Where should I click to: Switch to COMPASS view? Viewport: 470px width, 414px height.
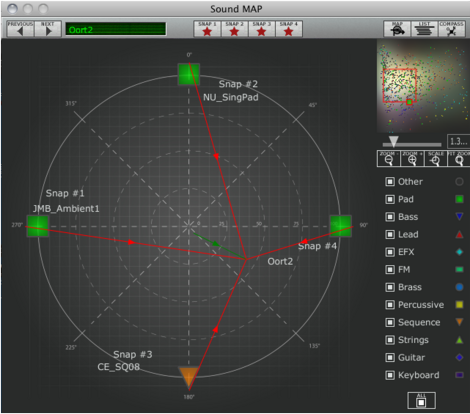pos(452,29)
